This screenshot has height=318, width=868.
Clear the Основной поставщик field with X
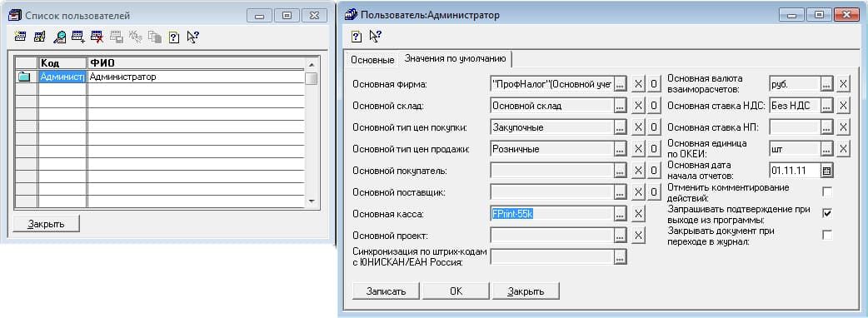coord(638,192)
